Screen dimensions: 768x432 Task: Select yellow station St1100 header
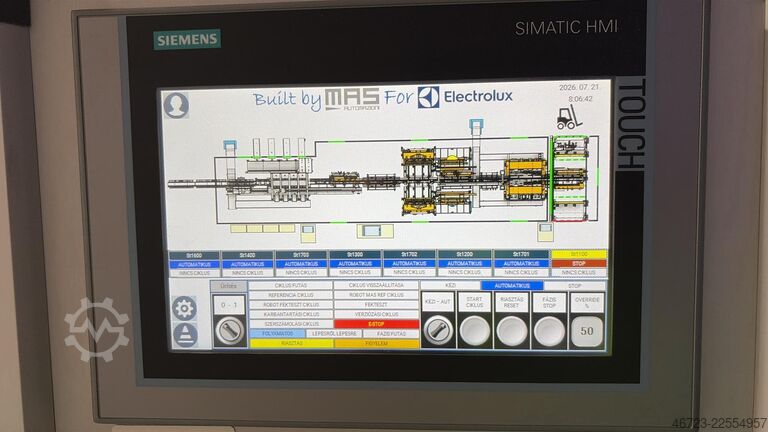coord(579,254)
